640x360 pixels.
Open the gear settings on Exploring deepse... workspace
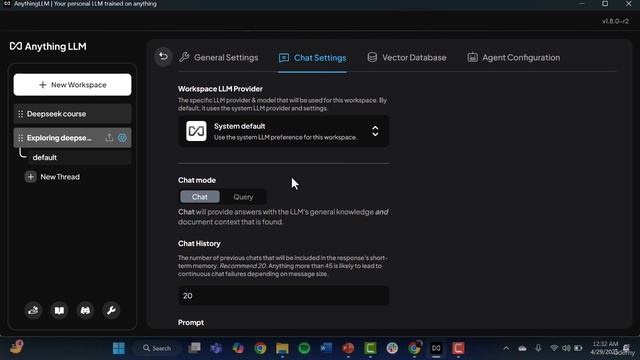[122, 138]
